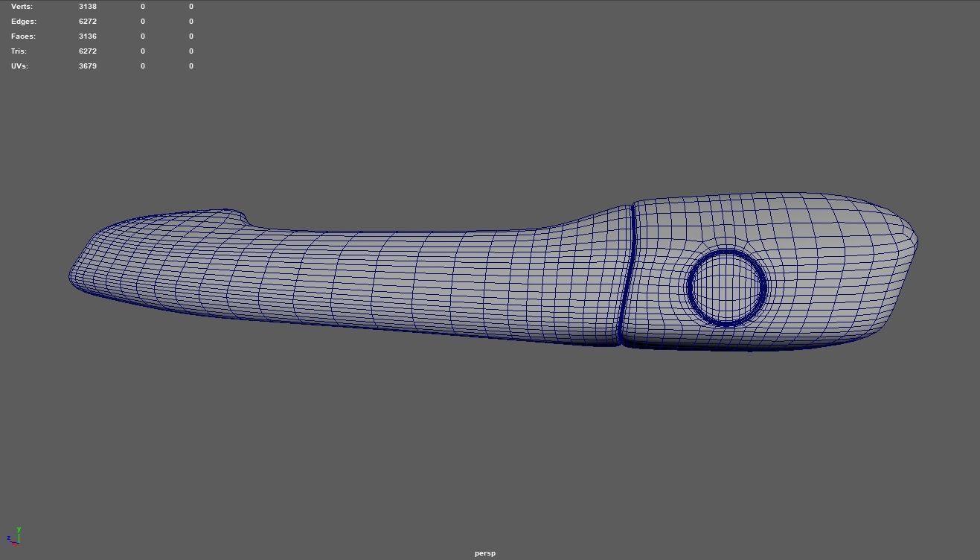Select the "Tris:" poly count label
The height and width of the screenshot is (560, 980).
(19, 51)
